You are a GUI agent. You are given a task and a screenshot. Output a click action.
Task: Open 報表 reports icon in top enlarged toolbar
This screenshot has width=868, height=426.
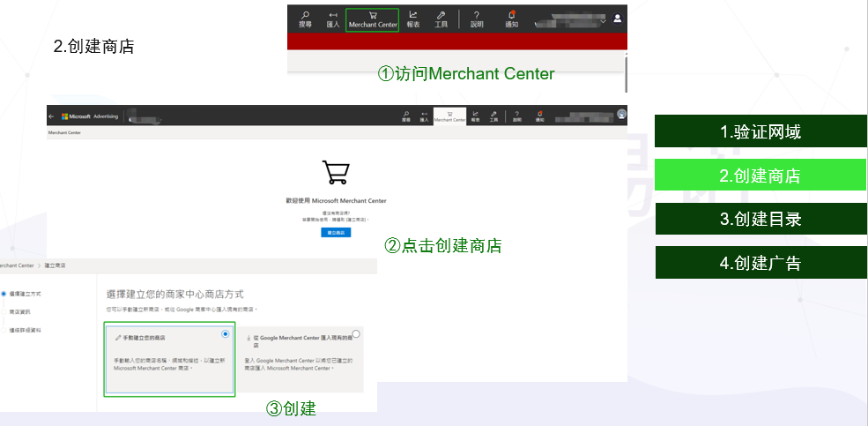[413, 19]
